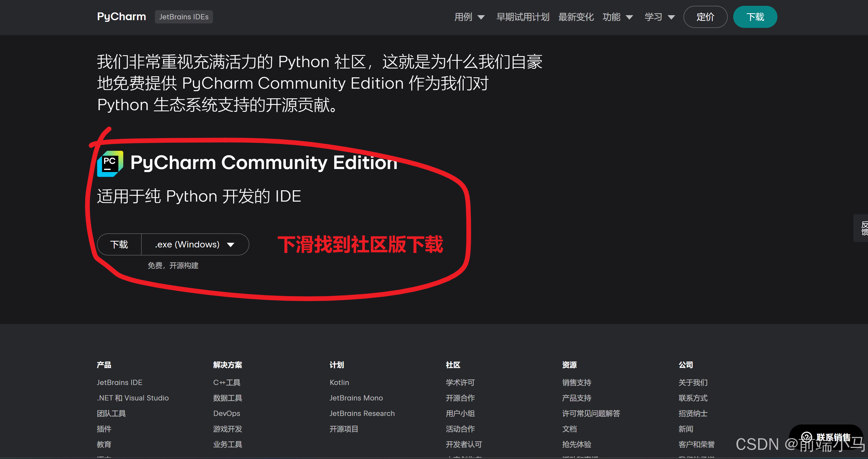Click the Community Edition 下载 button
Image resolution: width=868 pixels, height=459 pixels.
click(119, 244)
